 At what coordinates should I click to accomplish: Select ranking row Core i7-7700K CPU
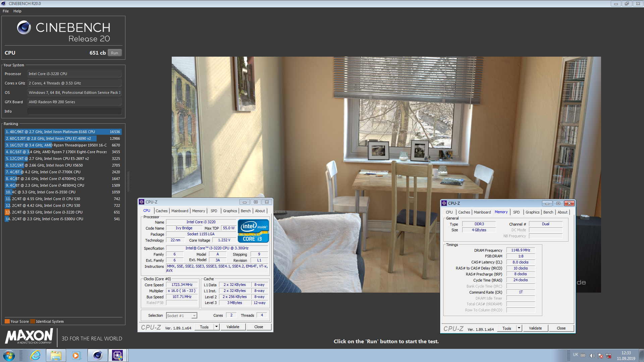(x=63, y=172)
